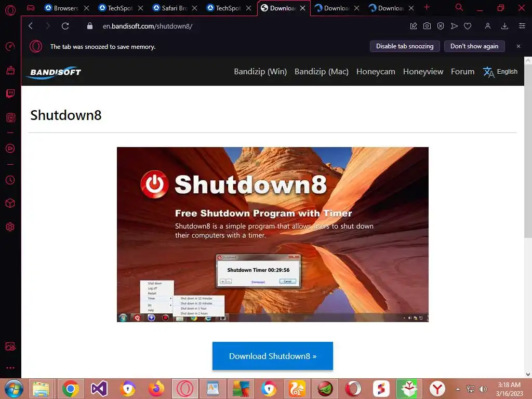This screenshot has width=532, height=399.
Task: Close the Browsers tab
Action: pos(87,8)
